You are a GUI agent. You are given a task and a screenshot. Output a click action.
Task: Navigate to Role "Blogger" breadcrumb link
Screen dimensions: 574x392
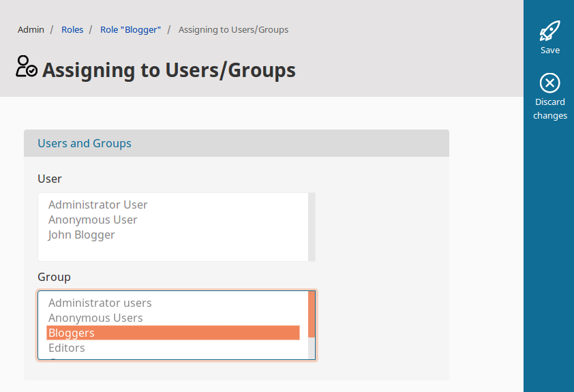pos(130,30)
